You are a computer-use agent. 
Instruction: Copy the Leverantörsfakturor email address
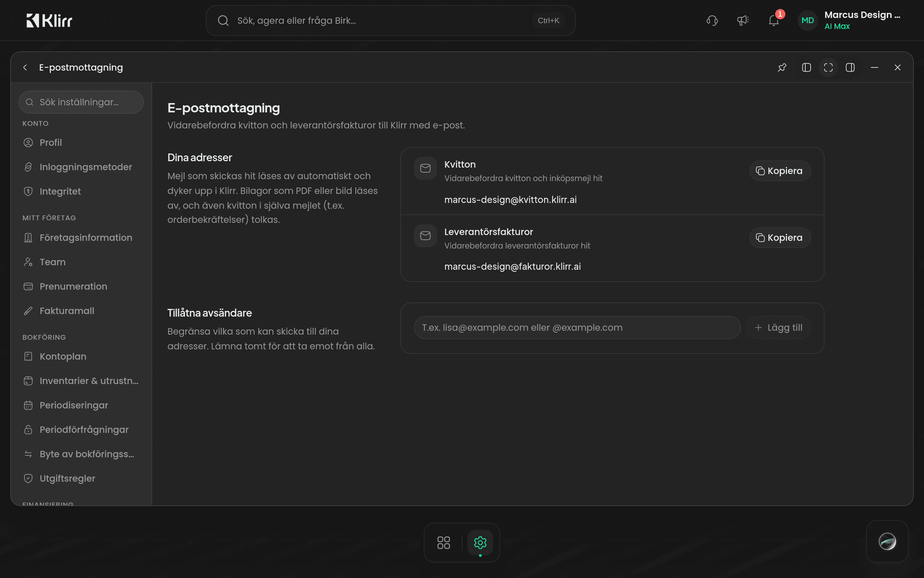tap(780, 238)
